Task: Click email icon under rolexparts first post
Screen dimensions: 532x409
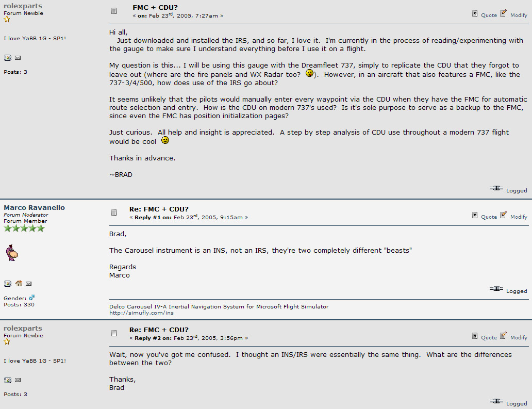Action: [x=18, y=58]
